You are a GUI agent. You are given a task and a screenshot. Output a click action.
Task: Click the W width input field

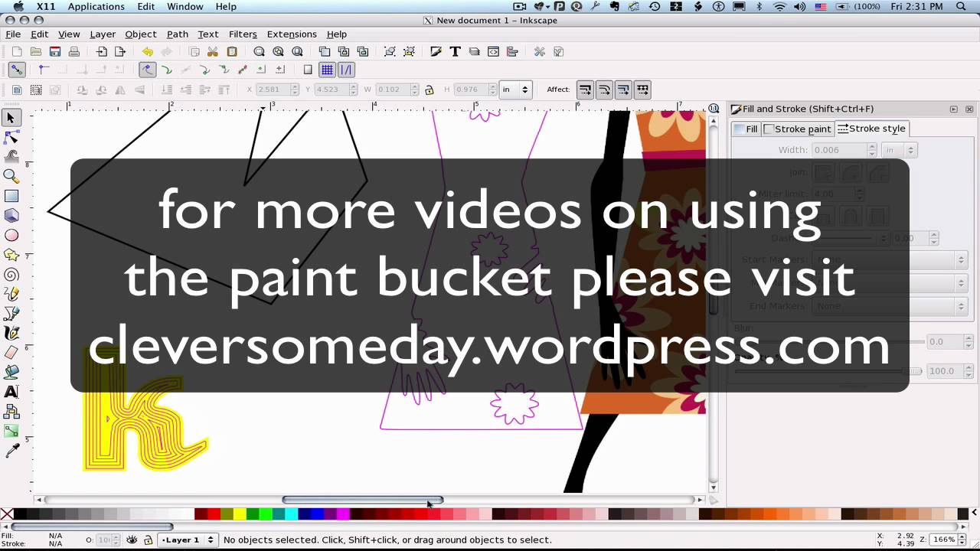[394, 90]
